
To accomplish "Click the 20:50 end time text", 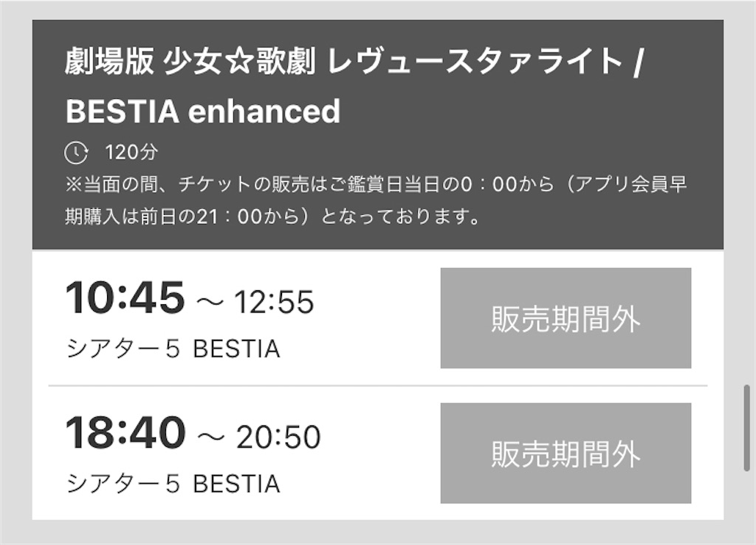I will 278,437.
